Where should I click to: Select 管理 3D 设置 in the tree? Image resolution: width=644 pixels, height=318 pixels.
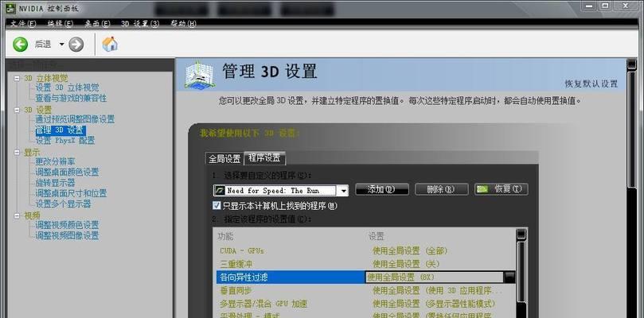coord(60,130)
